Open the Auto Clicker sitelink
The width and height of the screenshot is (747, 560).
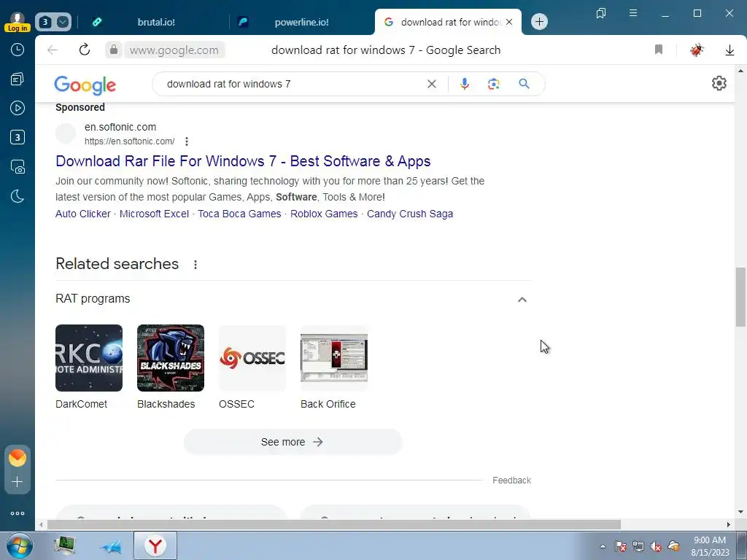83,214
